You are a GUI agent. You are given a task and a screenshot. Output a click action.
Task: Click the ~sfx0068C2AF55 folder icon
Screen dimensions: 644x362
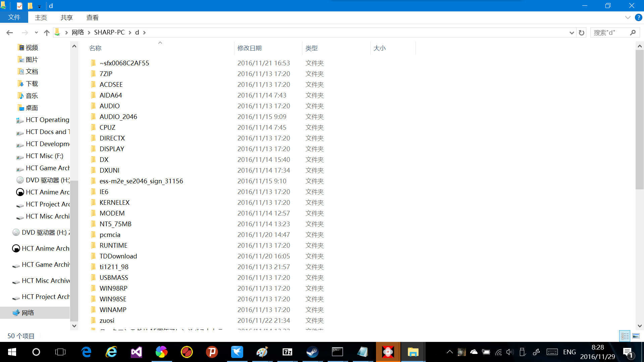(x=93, y=63)
